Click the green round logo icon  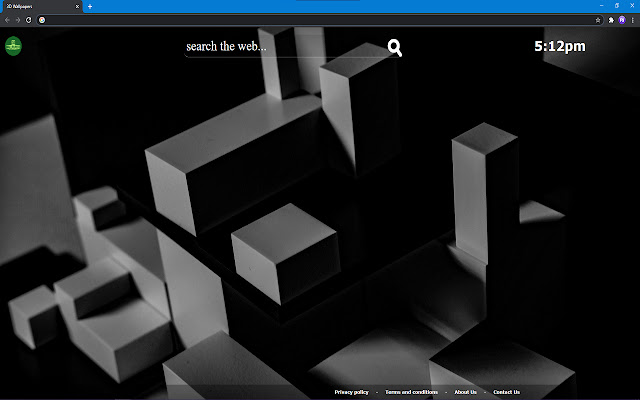pos(13,46)
